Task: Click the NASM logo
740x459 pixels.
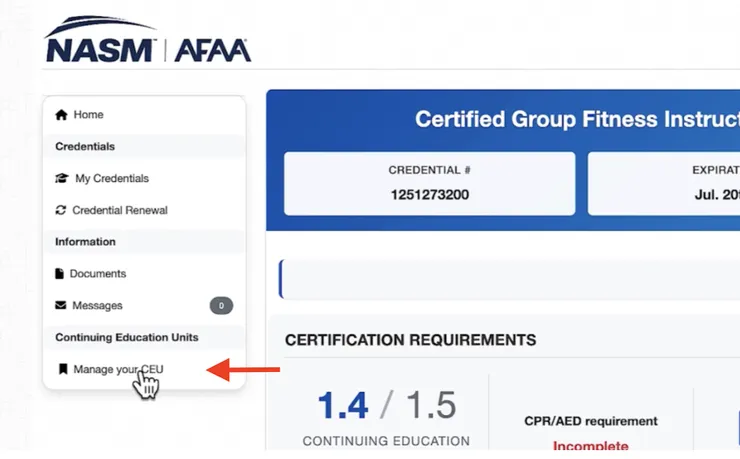Action: tap(100, 49)
